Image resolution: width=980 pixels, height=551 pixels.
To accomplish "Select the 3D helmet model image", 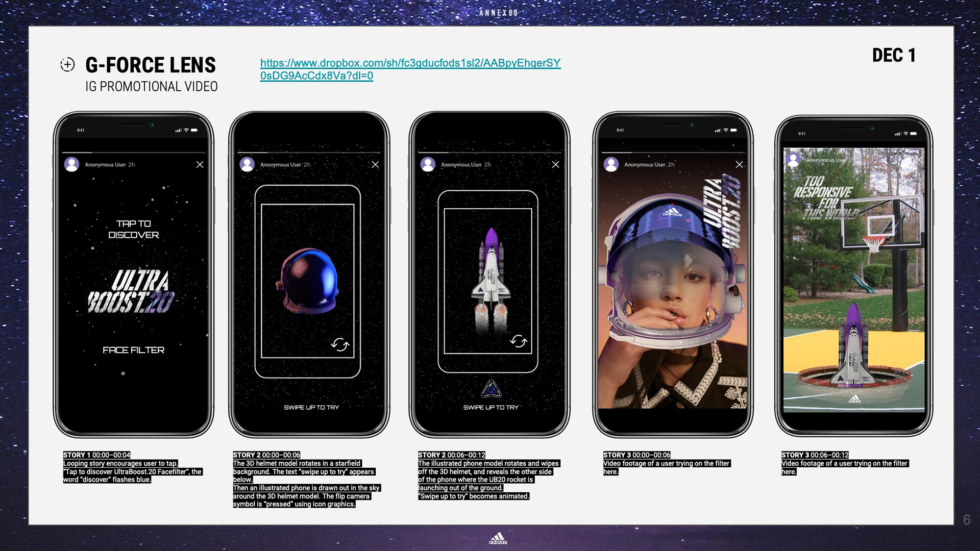I will (308, 281).
